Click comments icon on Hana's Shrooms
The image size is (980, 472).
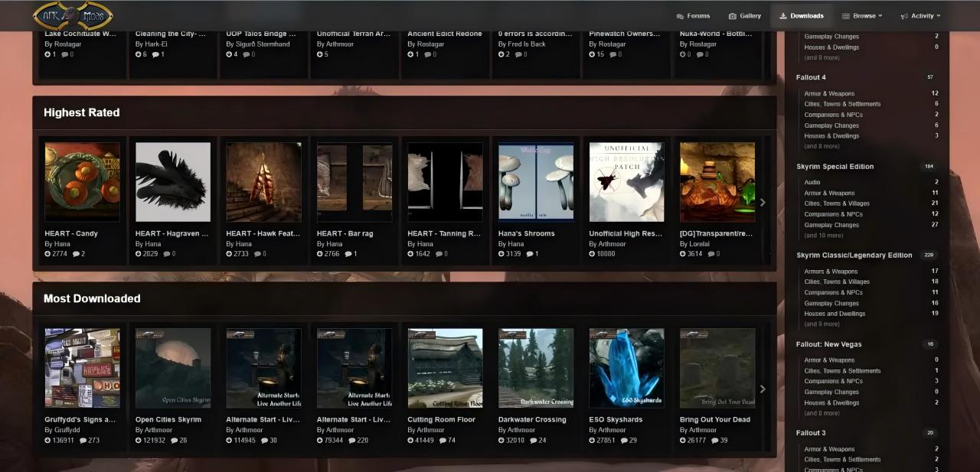click(x=529, y=254)
